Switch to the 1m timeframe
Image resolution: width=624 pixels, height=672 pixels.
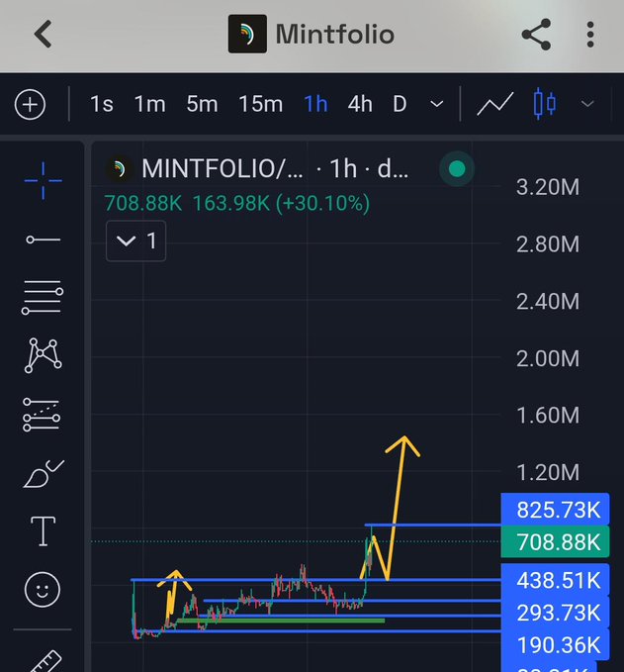pos(150,104)
